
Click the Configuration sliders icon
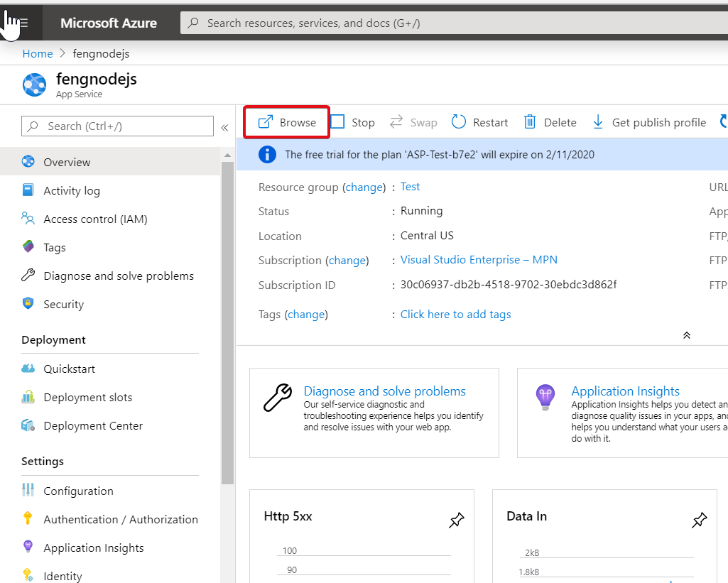28,490
